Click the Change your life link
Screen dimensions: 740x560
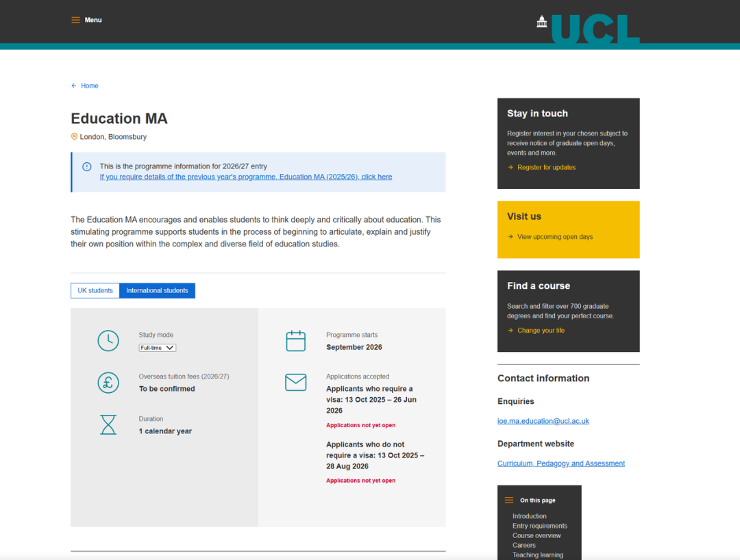541,331
